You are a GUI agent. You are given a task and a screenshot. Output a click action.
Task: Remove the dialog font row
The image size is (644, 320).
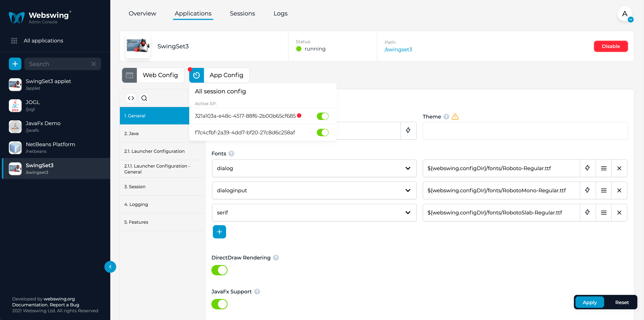pos(619,168)
